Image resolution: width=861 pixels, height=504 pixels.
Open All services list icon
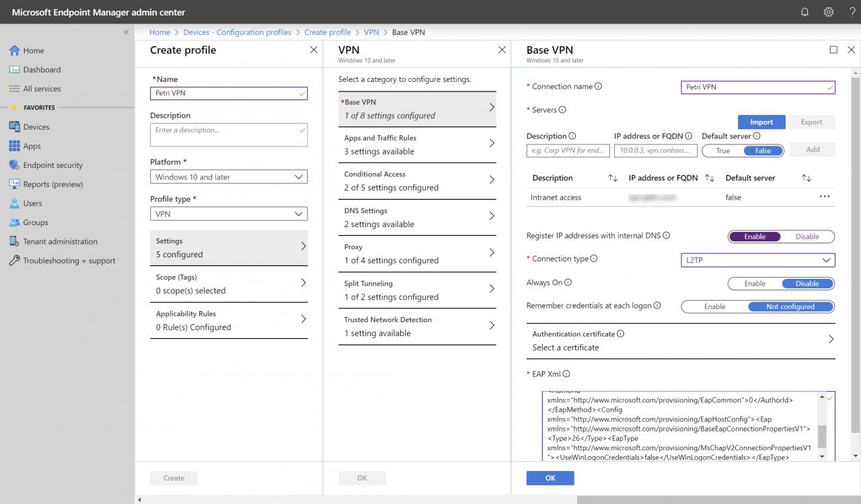click(x=14, y=89)
